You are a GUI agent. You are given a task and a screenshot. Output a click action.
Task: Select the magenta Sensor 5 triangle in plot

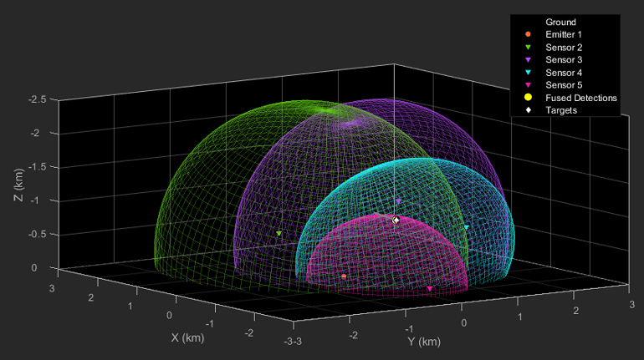pyautogui.click(x=430, y=289)
